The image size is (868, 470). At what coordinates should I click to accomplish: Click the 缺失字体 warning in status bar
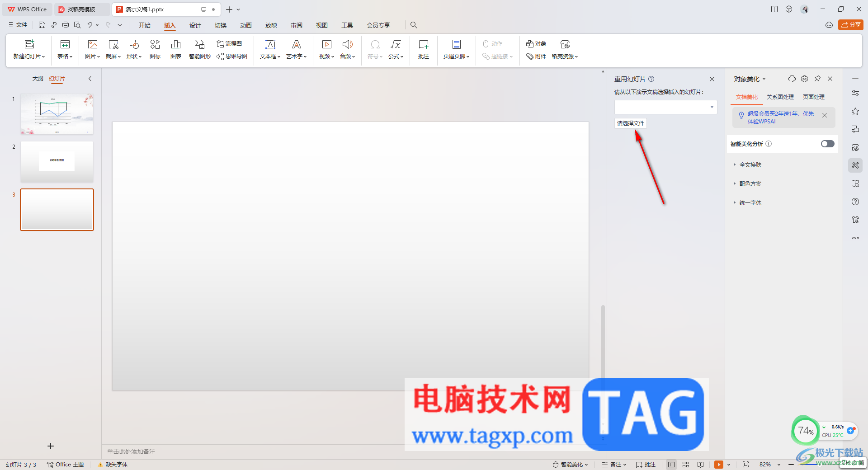(113, 465)
